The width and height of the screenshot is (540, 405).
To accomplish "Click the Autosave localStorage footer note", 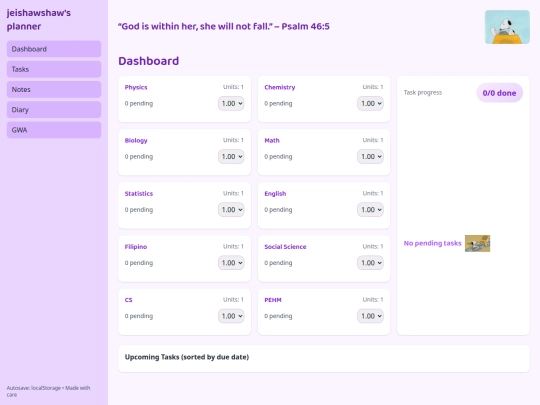I will (x=48, y=391).
